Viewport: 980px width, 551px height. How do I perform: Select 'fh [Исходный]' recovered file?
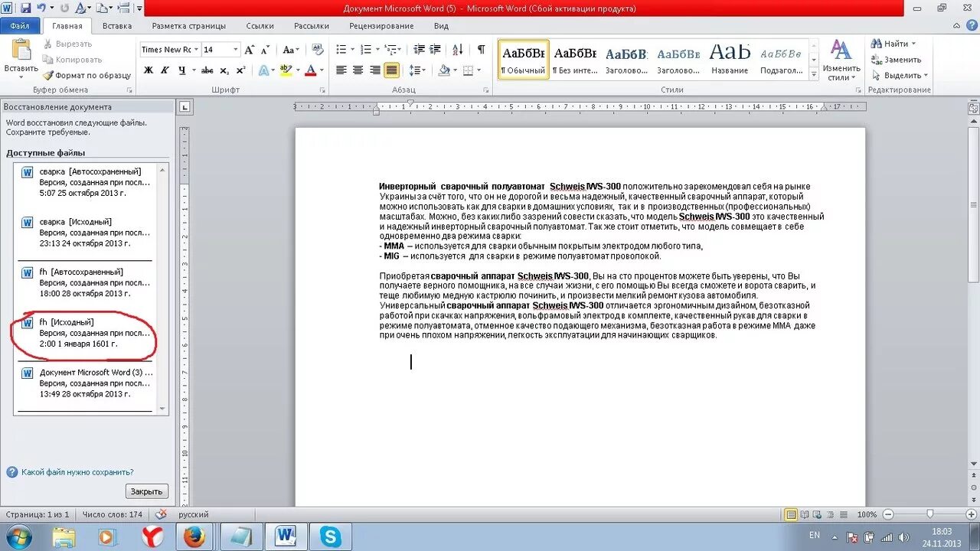pos(87,333)
